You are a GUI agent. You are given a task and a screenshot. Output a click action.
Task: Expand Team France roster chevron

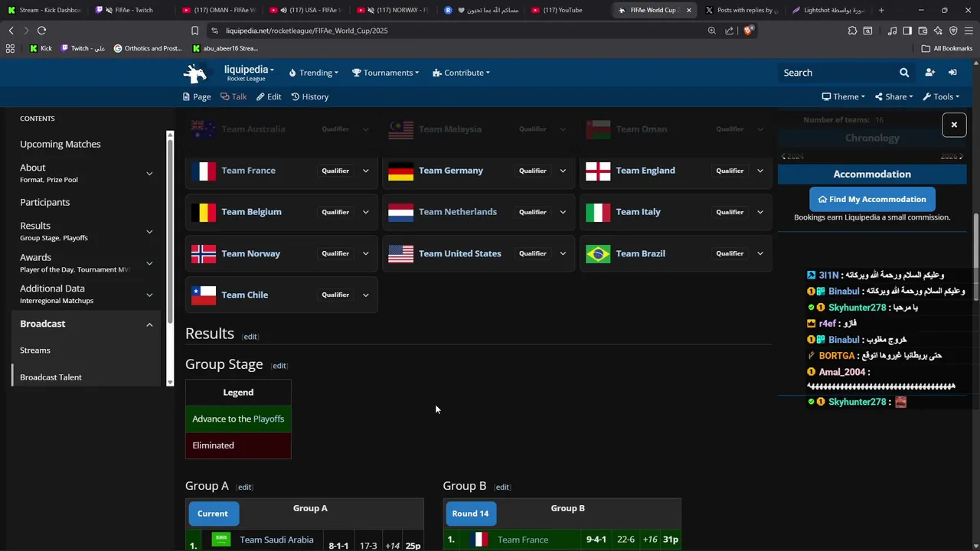pyautogui.click(x=365, y=171)
